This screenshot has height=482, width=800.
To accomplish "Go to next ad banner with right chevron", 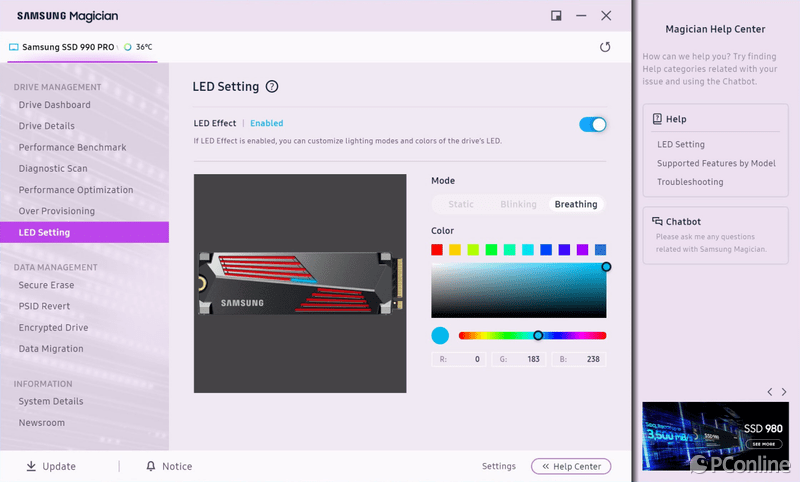I will tap(784, 391).
